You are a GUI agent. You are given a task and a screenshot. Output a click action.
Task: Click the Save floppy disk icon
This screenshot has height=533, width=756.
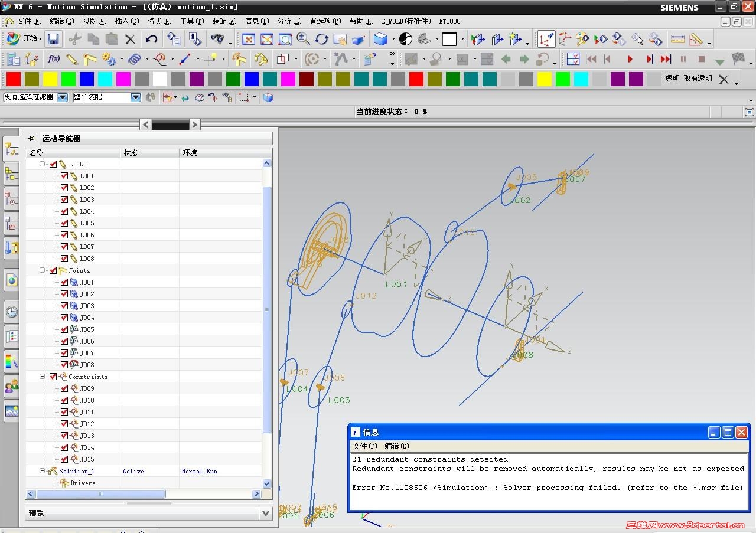pyautogui.click(x=53, y=40)
